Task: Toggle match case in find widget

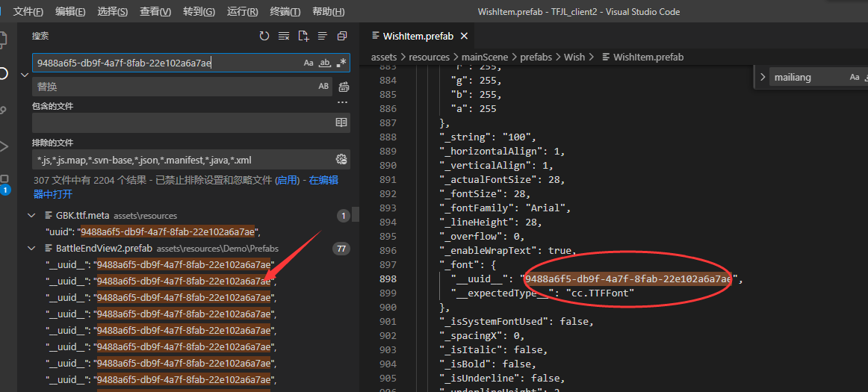Action: [855, 77]
